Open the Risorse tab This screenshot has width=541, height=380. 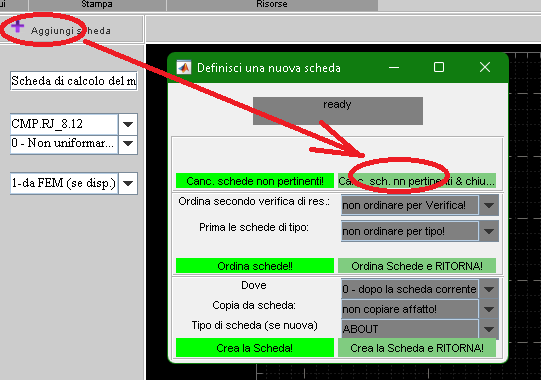coord(272,4)
